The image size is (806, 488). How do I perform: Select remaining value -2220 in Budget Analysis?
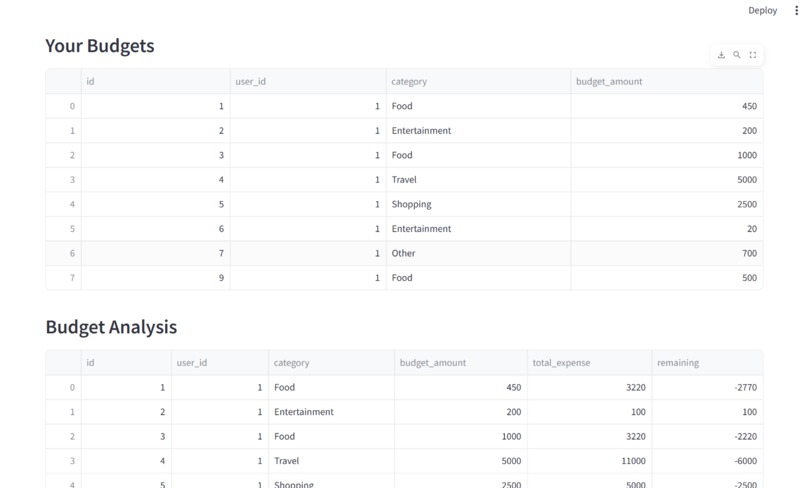pos(707,436)
